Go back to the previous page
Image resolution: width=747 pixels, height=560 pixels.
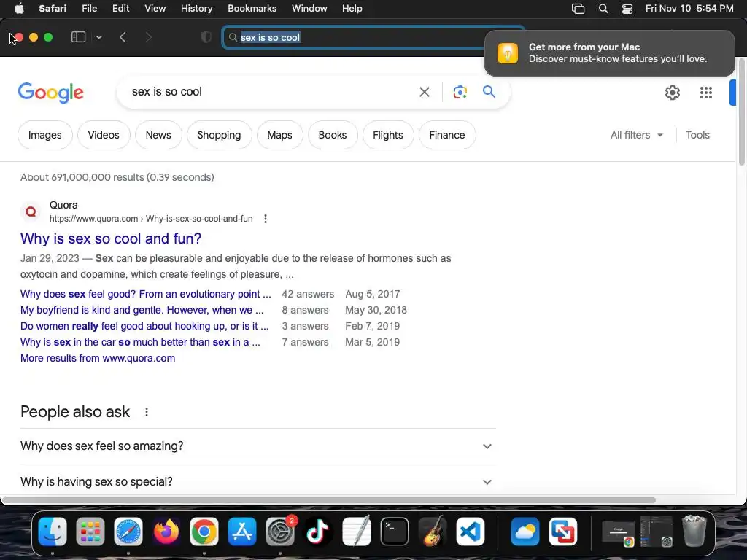(123, 37)
